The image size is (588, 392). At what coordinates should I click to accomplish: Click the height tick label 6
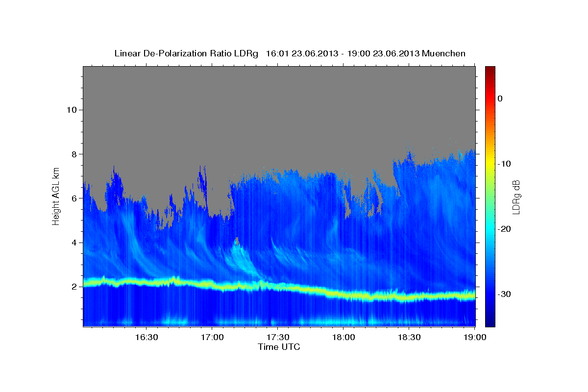click(x=74, y=198)
